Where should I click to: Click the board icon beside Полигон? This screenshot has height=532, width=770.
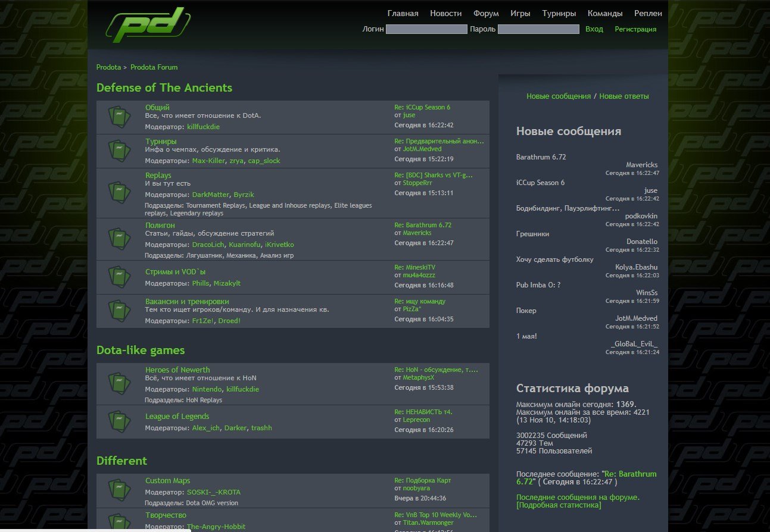point(120,239)
